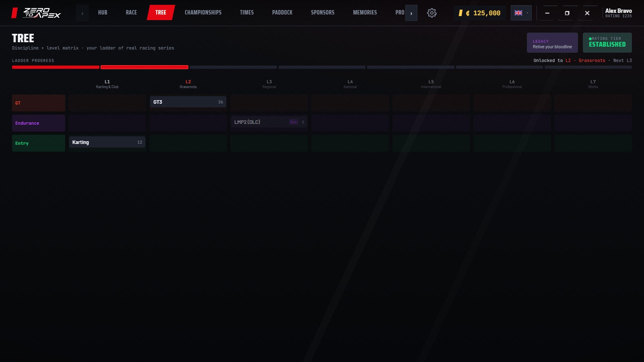Select the Karting series card
Screen dimensions: 644x362
107,142
